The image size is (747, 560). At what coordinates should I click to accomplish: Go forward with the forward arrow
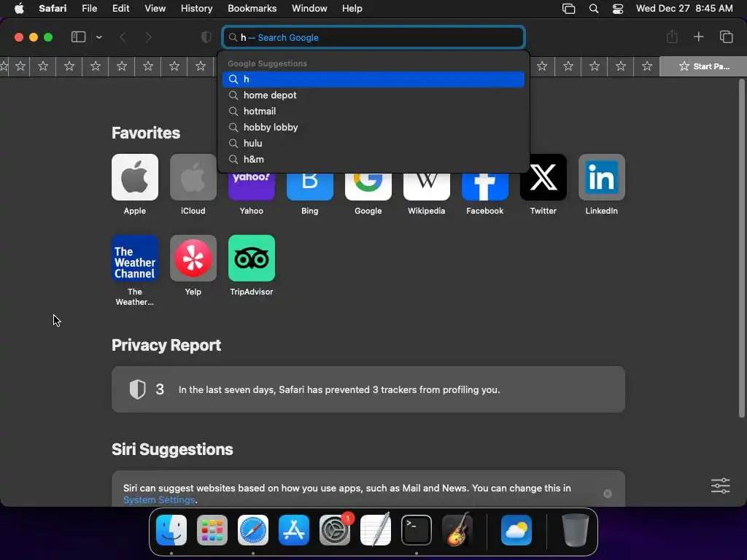pos(148,37)
